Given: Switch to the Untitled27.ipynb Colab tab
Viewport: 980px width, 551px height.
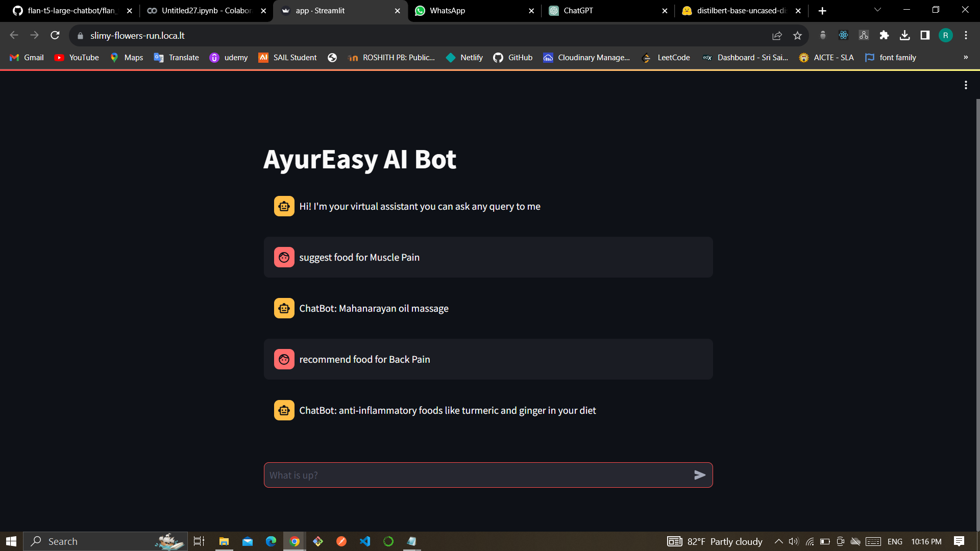Looking at the screenshot, I should [x=199, y=10].
